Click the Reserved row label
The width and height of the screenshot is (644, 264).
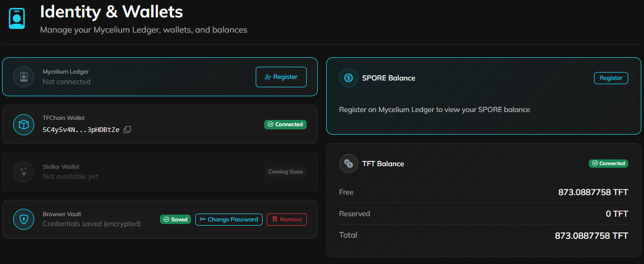(355, 214)
